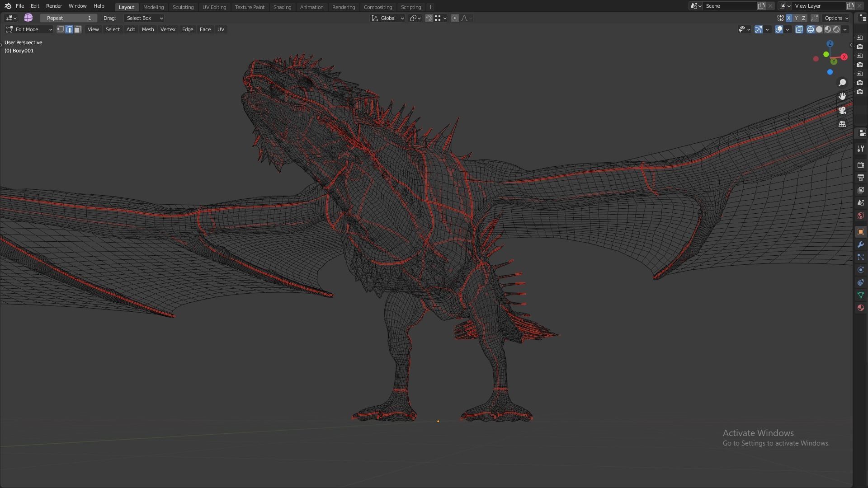The width and height of the screenshot is (868, 488).
Task: Enable face select mode
Action: (78, 29)
